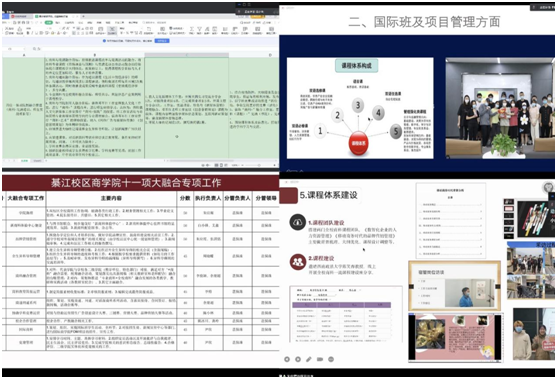Click the previous slide arrow in slideshow controls

(x=287, y=359)
